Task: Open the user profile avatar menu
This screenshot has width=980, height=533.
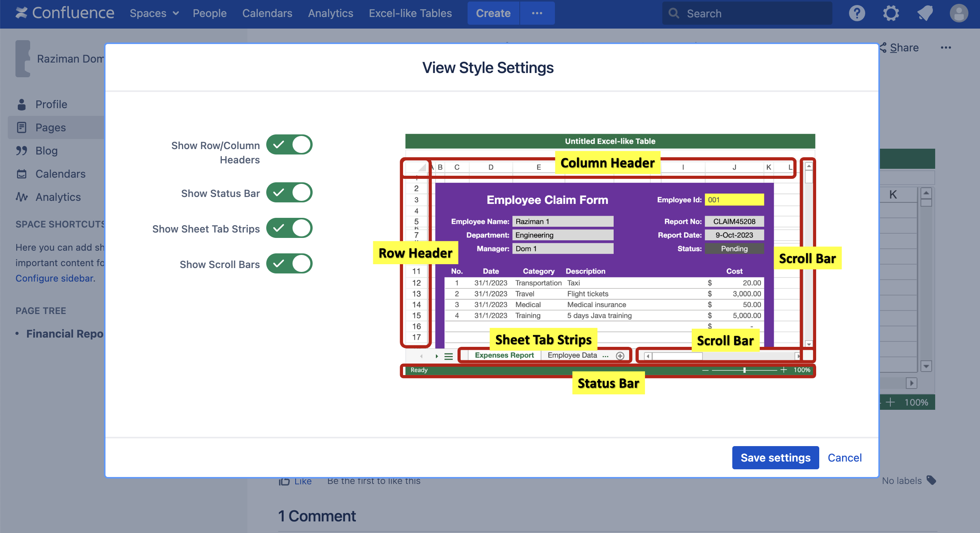Action: point(959,13)
